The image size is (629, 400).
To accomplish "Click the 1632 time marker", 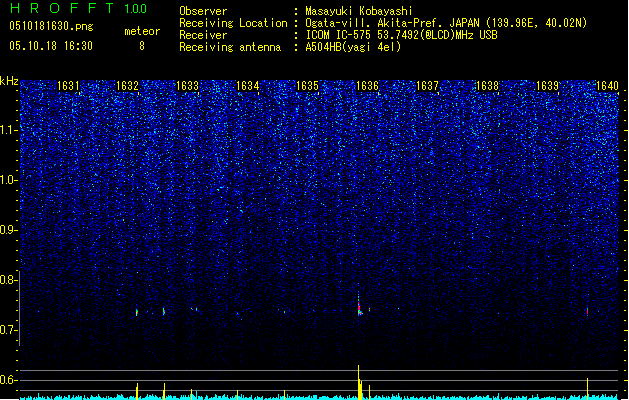I will point(127,86).
